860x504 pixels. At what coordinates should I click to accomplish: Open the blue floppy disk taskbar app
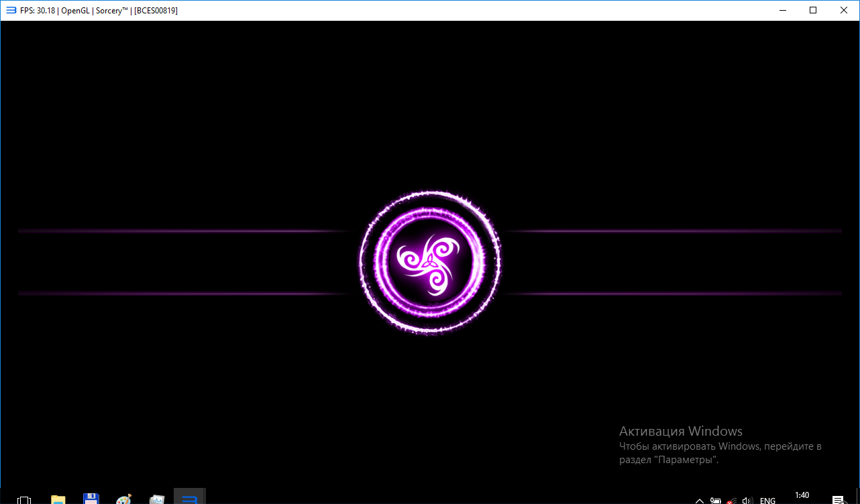91,499
